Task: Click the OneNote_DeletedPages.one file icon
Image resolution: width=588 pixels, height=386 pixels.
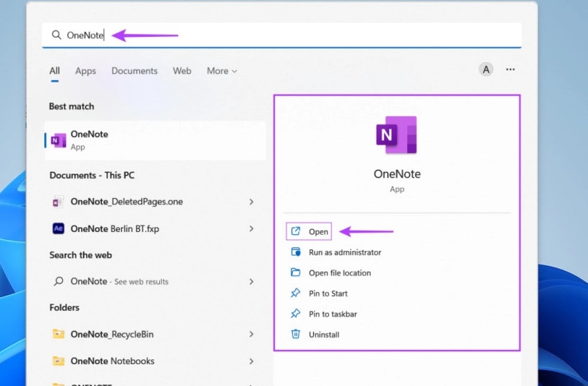Action: point(58,202)
